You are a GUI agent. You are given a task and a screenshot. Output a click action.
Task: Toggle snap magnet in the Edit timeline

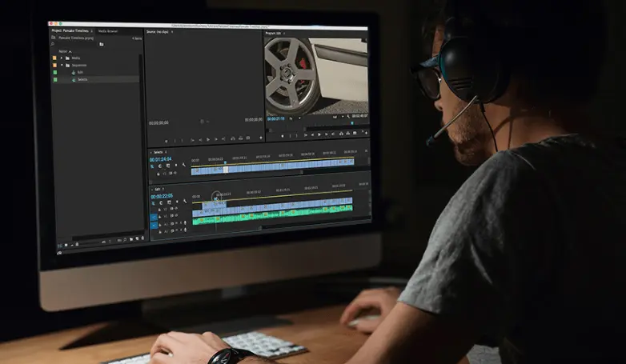click(161, 202)
